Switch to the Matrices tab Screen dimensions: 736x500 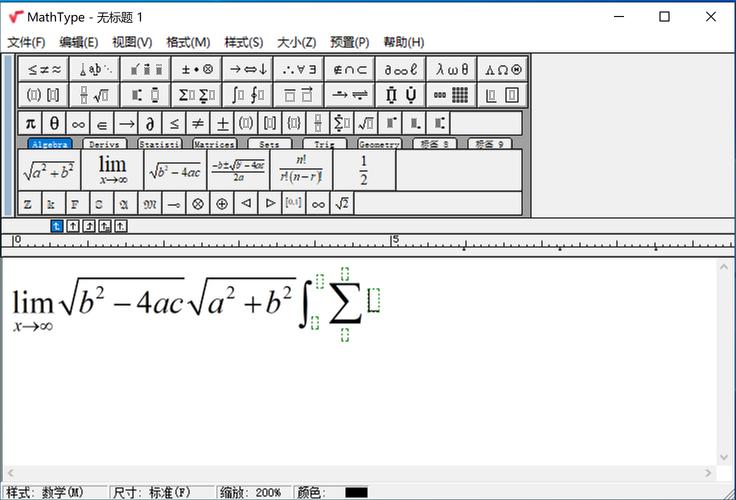214,144
